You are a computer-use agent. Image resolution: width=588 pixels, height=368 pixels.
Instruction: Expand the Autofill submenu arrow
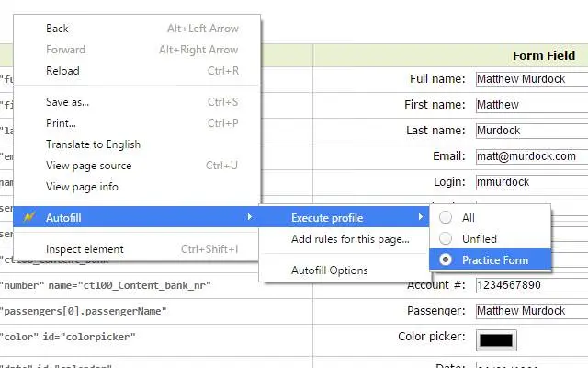click(x=249, y=217)
